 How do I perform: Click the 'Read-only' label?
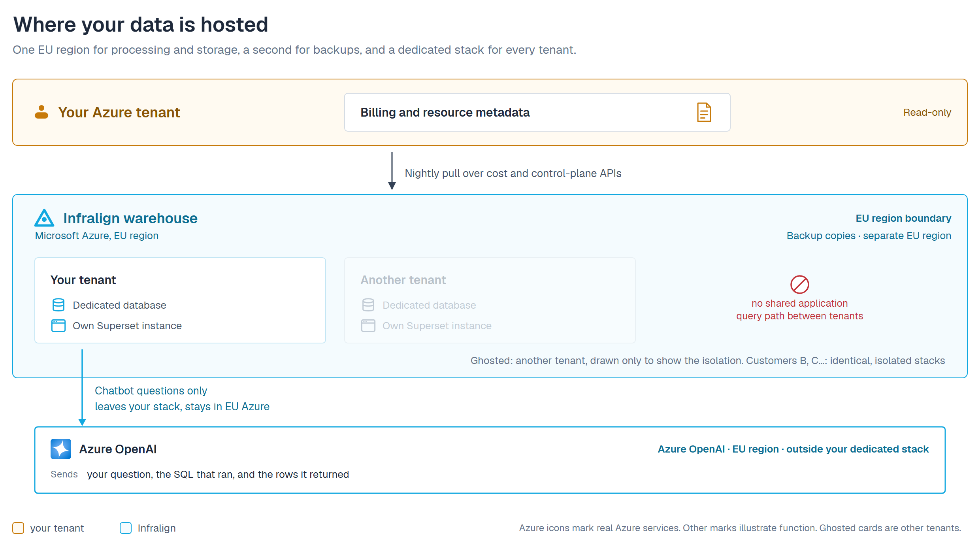coord(927,113)
